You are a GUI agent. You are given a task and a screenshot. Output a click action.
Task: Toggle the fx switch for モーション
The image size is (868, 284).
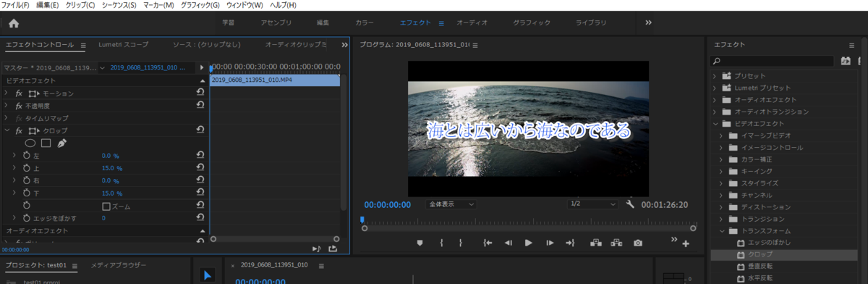click(19, 93)
